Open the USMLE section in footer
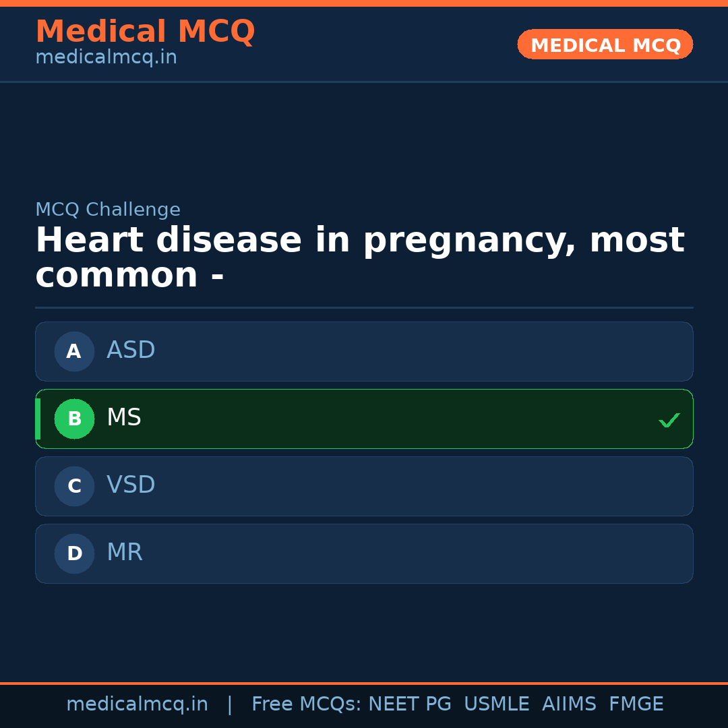The height and width of the screenshot is (728, 728). click(x=497, y=704)
